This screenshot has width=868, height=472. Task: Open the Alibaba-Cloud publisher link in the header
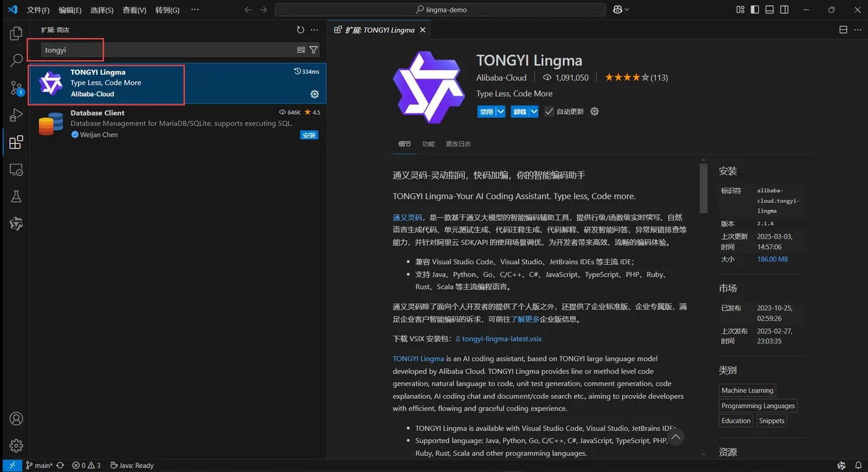(502, 78)
